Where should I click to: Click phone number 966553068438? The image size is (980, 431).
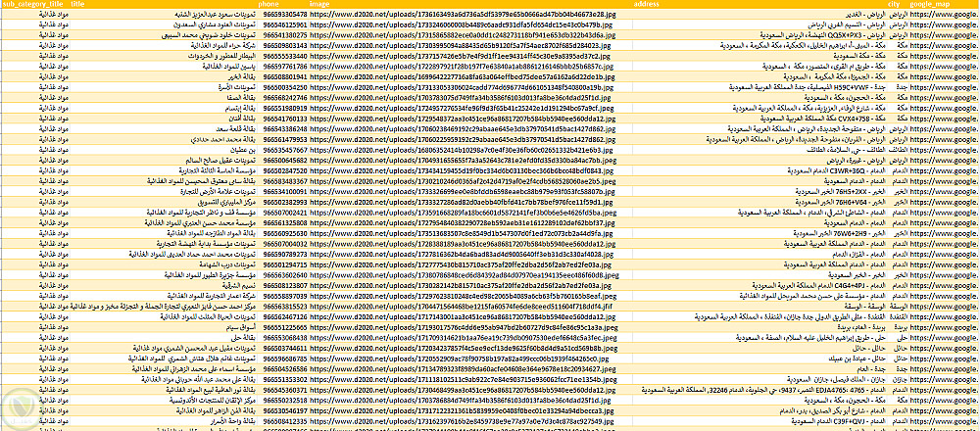coord(284,337)
